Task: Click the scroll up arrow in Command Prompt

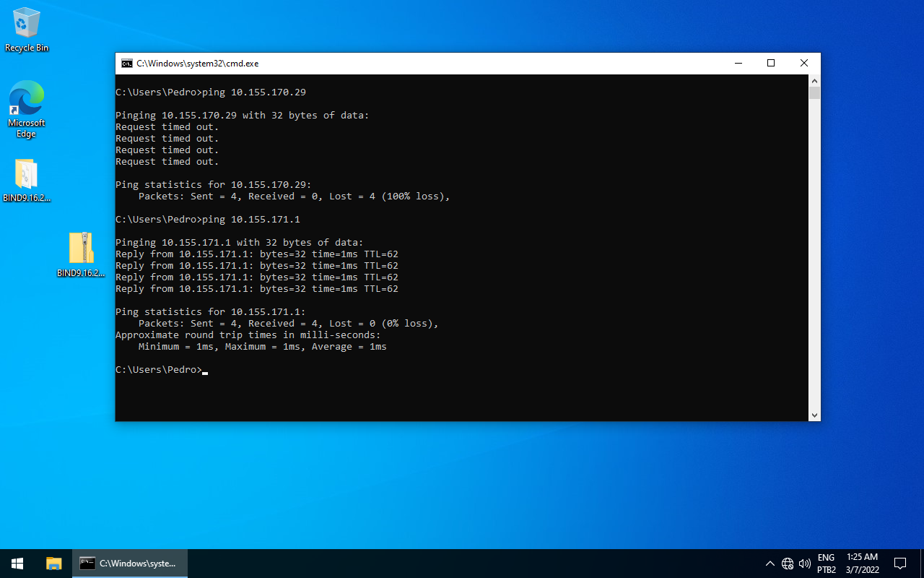Action: [814, 81]
